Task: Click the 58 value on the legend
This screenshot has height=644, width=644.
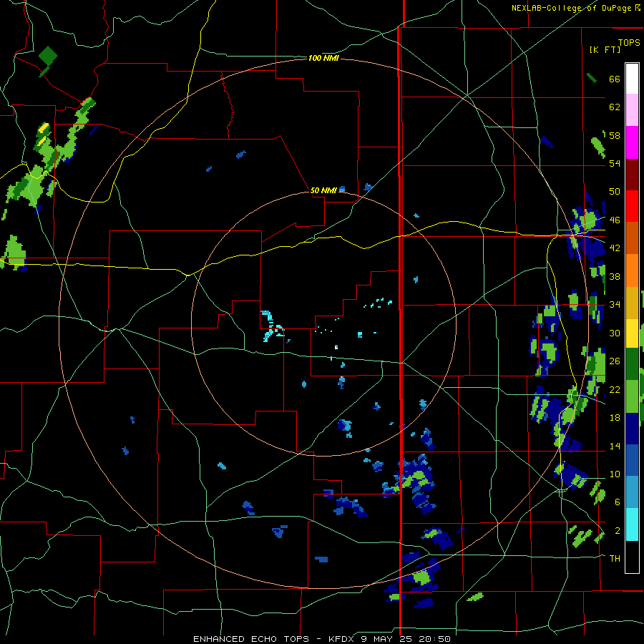Action: (615, 135)
